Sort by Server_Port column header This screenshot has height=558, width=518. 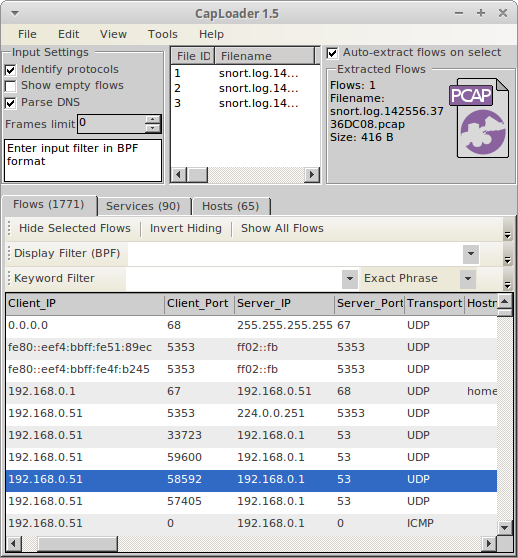(x=369, y=304)
